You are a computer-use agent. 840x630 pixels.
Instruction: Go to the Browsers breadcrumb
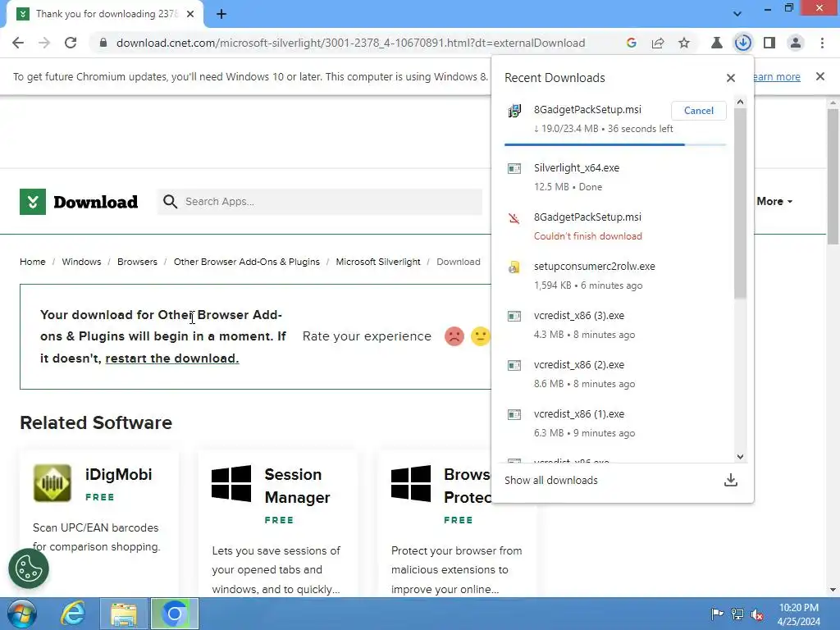click(x=137, y=262)
